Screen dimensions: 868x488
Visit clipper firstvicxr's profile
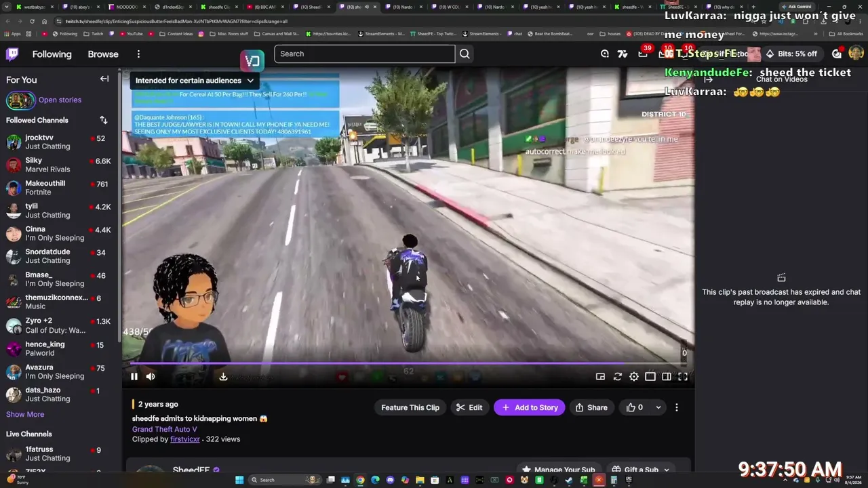(185, 439)
